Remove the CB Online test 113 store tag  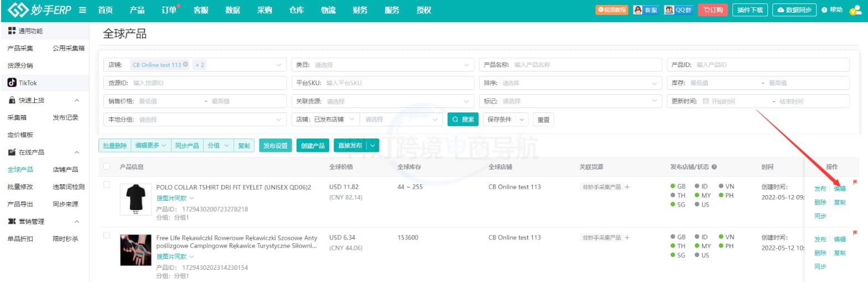coord(185,64)
